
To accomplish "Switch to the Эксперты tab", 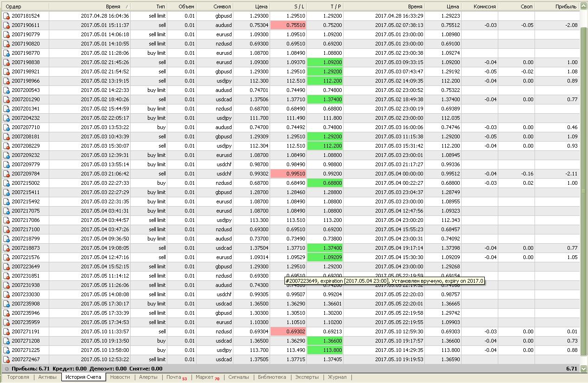I will click(x=307, y=377).
